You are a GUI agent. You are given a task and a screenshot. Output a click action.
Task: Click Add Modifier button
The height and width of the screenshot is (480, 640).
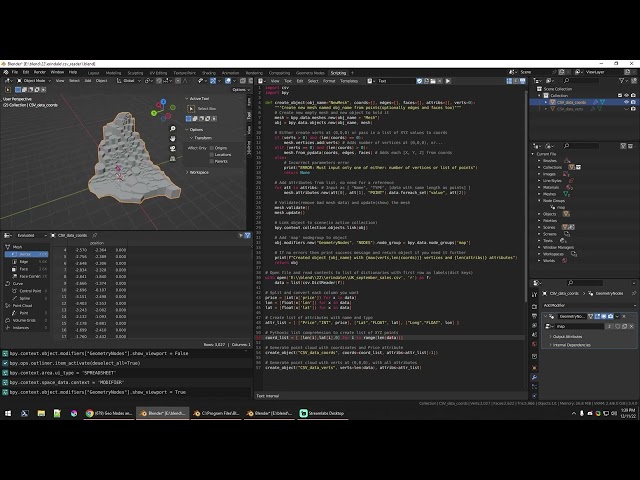click(589, 305)
